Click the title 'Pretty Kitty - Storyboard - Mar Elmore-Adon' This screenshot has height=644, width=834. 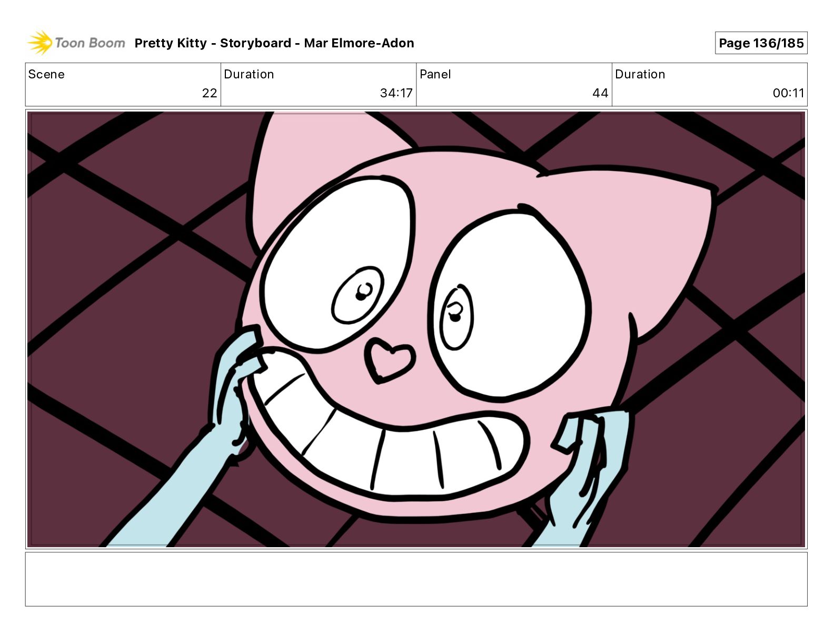(274, 43)
